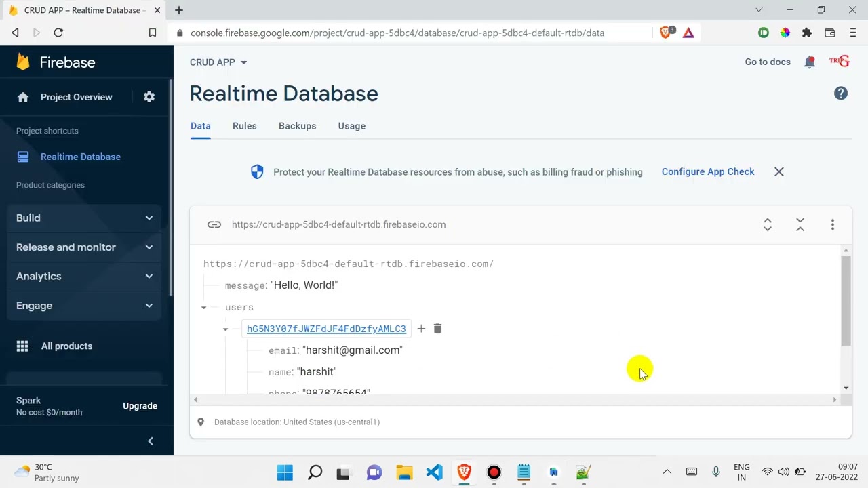
Task: Collapse the hG5N3Y07 user node arrow
Action: (225, 329)
